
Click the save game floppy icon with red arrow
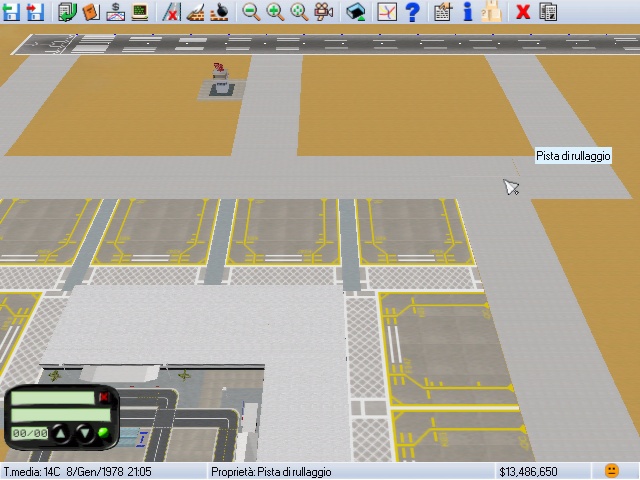pos(35,11)
